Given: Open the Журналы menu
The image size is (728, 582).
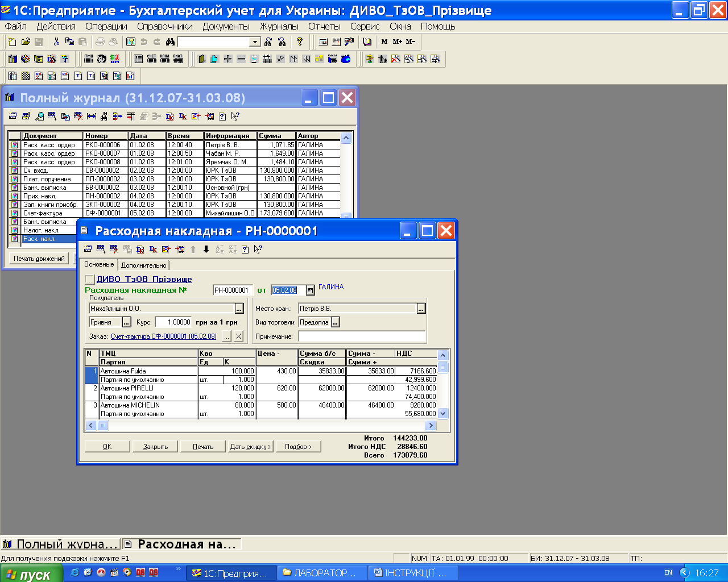Looking at the screenshot, I should tap(279, 26).
